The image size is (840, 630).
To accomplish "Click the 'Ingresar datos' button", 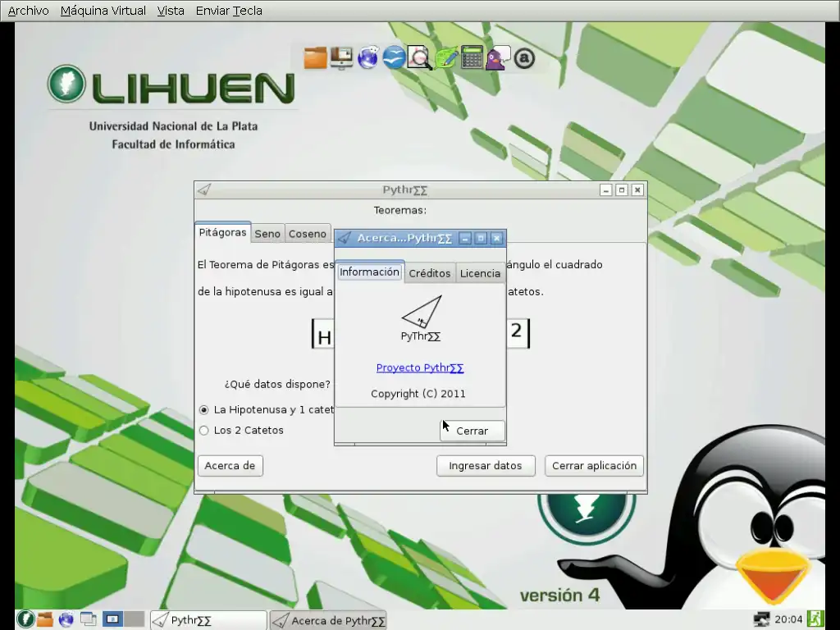I will click(x=486, y=466).
